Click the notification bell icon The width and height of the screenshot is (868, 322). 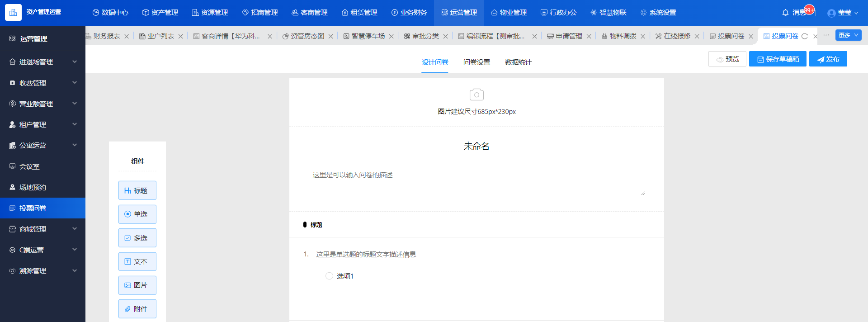coord(785,13)
